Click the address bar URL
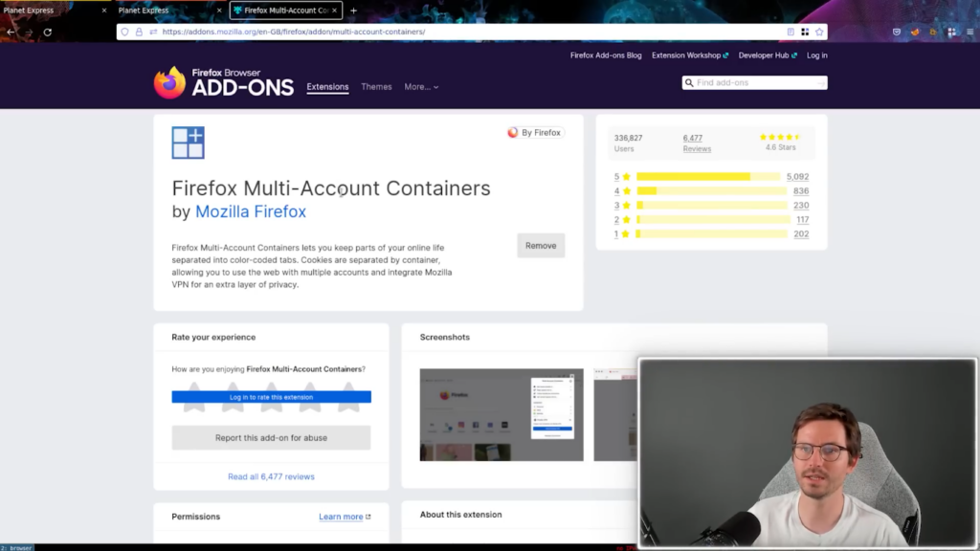980x551 pixels. [294, 32]
